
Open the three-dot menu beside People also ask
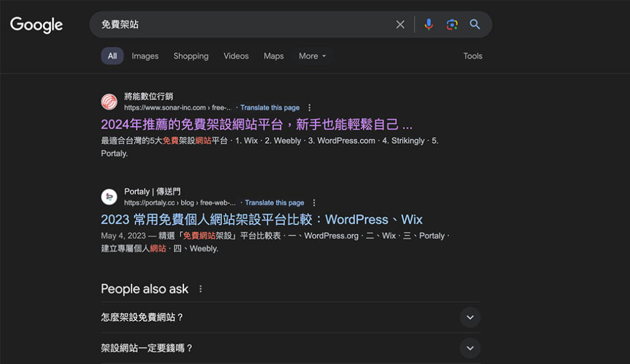(x=200, y=288)
